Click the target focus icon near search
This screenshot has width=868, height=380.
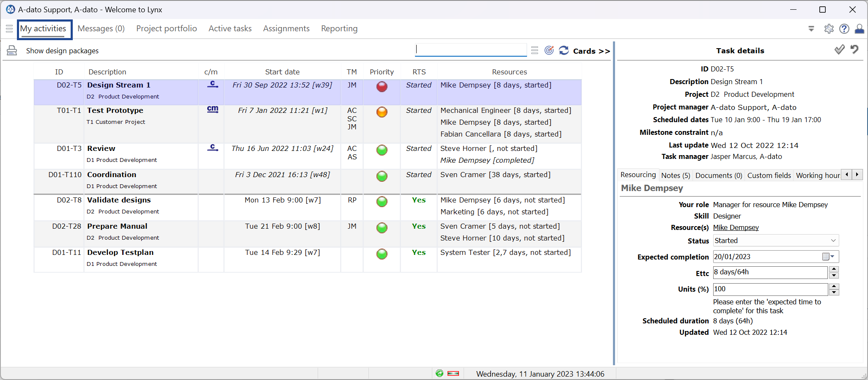[x=549, y=50]
